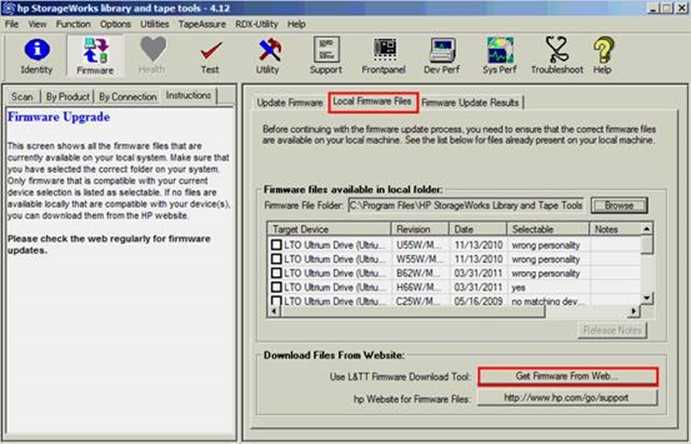The image size is (691, 444).
Task: Open the TapeAssure menu
Action: tap(202, 24)
